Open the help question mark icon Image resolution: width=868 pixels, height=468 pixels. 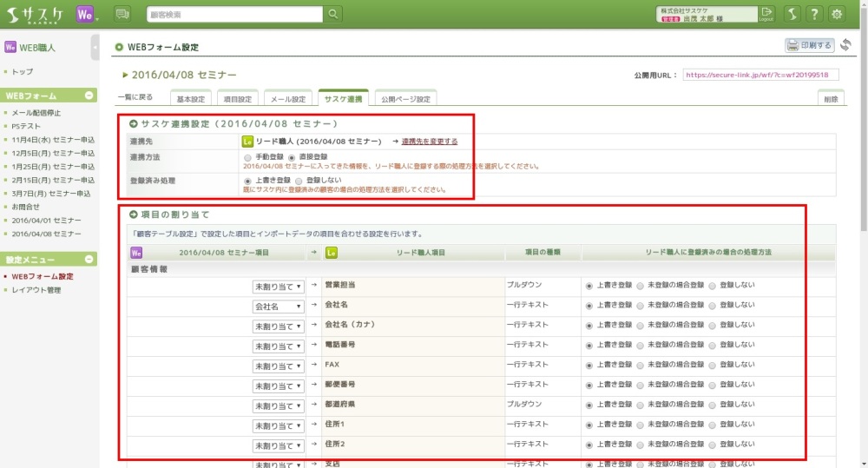[814, 14]
